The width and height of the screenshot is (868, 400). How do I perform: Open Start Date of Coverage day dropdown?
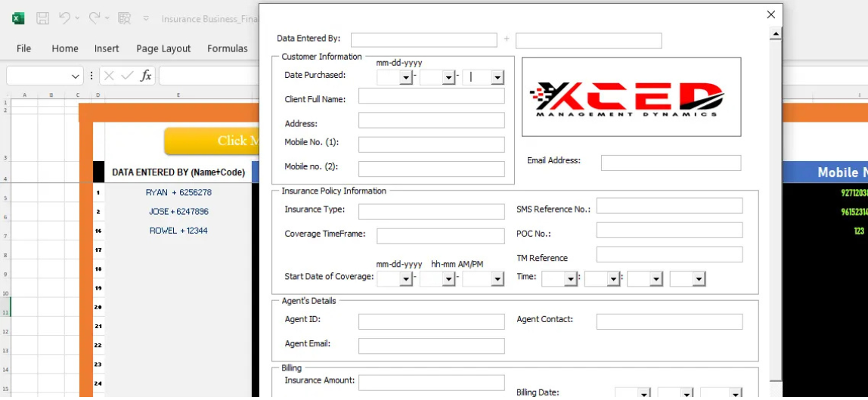click(x=449, y=279)
